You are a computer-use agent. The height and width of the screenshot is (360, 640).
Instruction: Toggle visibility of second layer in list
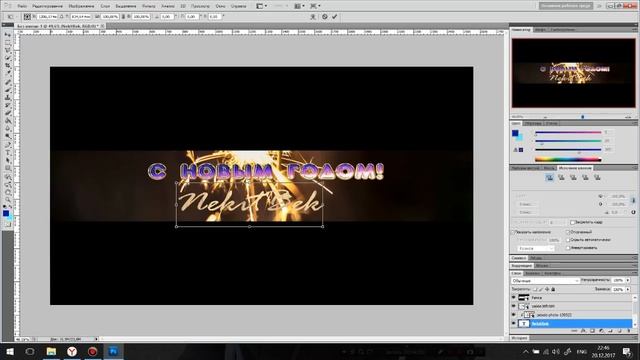click(x=514, y=306)
